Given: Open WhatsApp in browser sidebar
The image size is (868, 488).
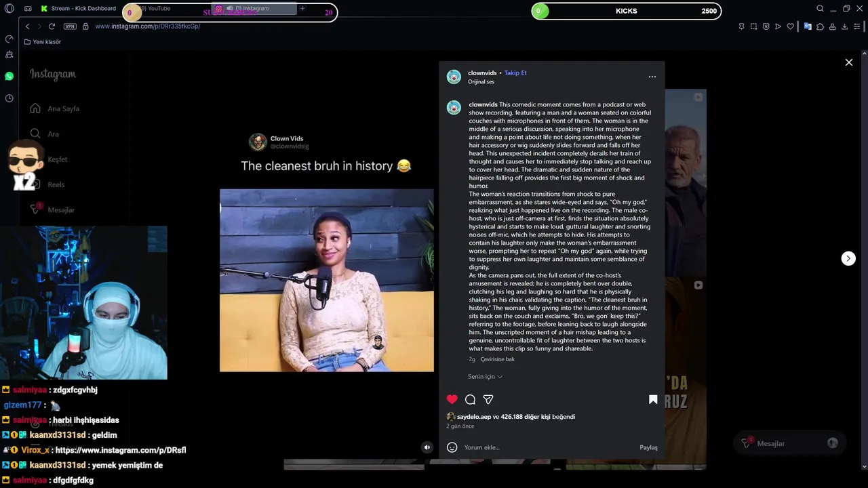Looking at the screenshot, I should (x=9, y=77).
